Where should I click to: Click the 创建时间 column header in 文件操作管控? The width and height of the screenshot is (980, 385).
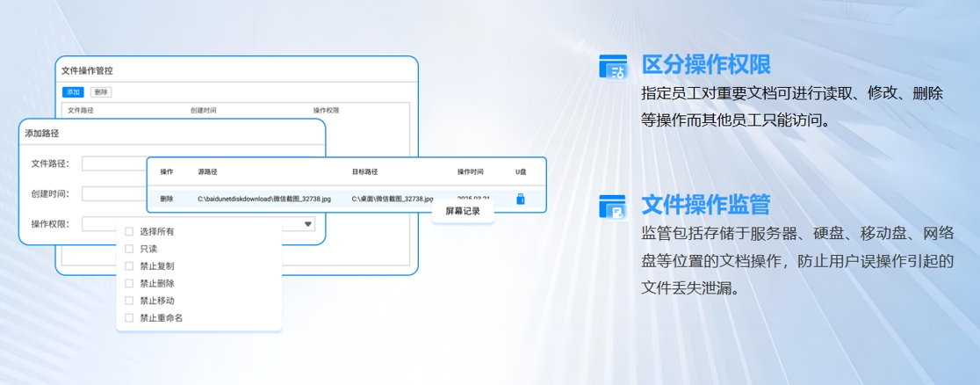203,110
